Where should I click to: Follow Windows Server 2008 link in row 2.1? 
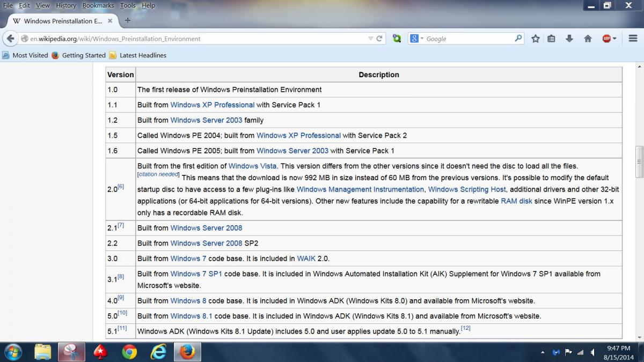pos(206,228)
